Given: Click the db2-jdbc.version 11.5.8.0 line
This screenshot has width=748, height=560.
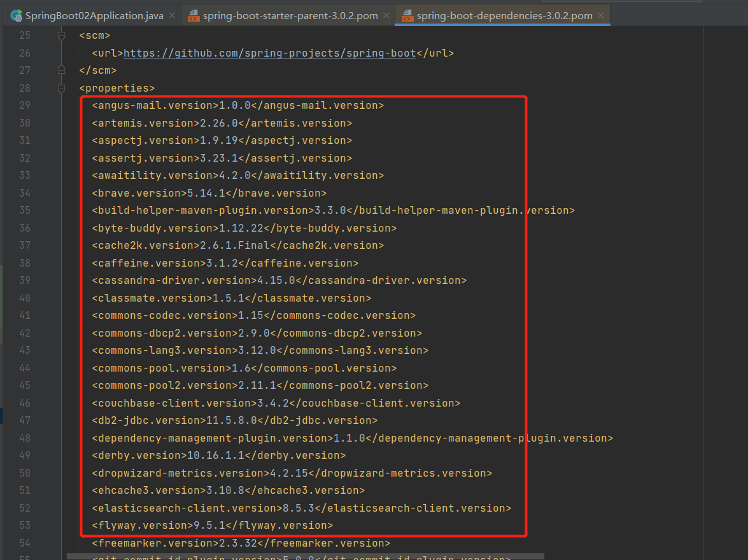Looking at the screenshot, I should pos(235,420).
